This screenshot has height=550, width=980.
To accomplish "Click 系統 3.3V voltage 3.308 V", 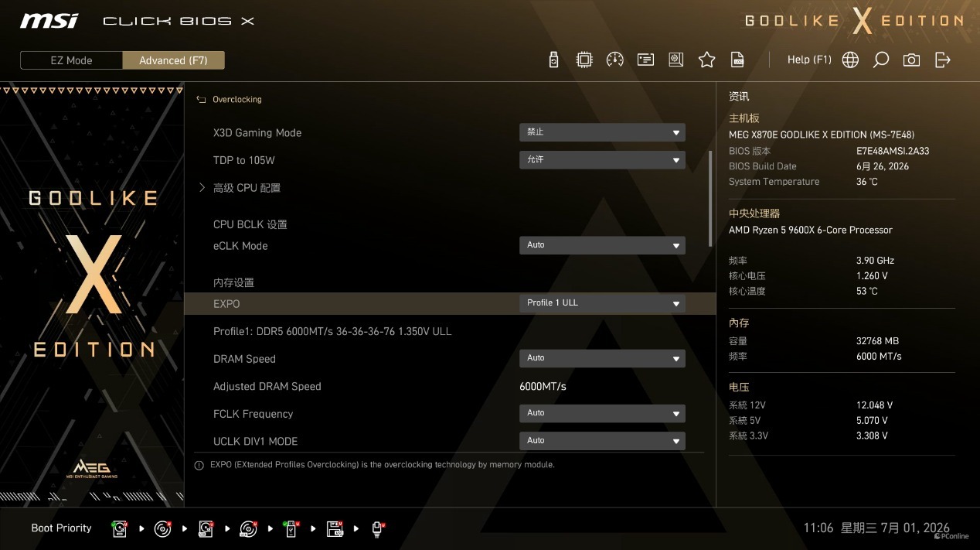I will pyautogui.click(x=872, y=436).
